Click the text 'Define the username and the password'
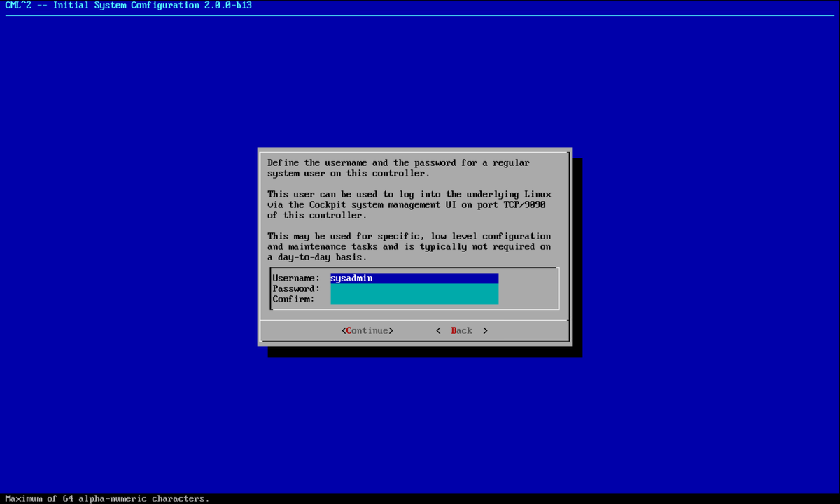 360,162
